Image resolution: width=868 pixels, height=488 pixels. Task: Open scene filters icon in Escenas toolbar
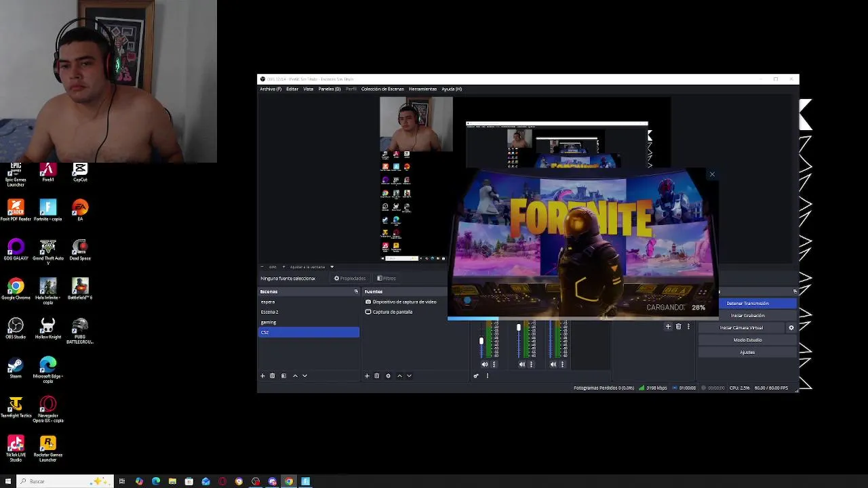click(283, 375)
